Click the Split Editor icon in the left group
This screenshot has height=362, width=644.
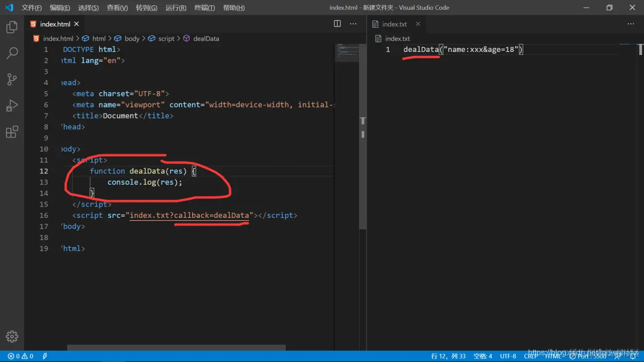coord(337,24)
